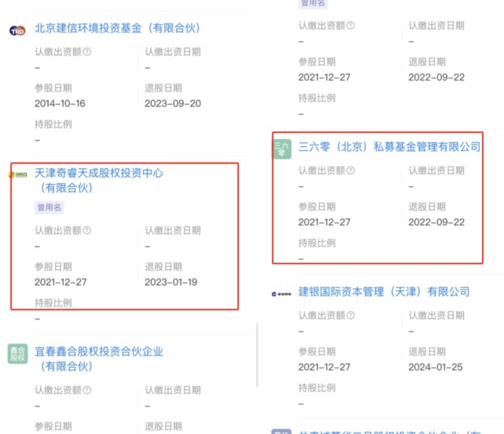Open 天津奇睿天成股权投资中心（有限合伙） link

coord(99,180)
